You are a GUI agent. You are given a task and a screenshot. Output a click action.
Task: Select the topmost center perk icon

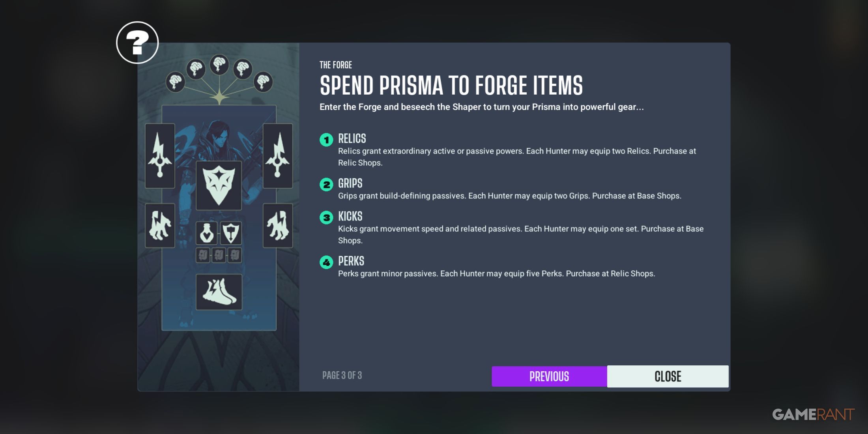tap(219, 64)
